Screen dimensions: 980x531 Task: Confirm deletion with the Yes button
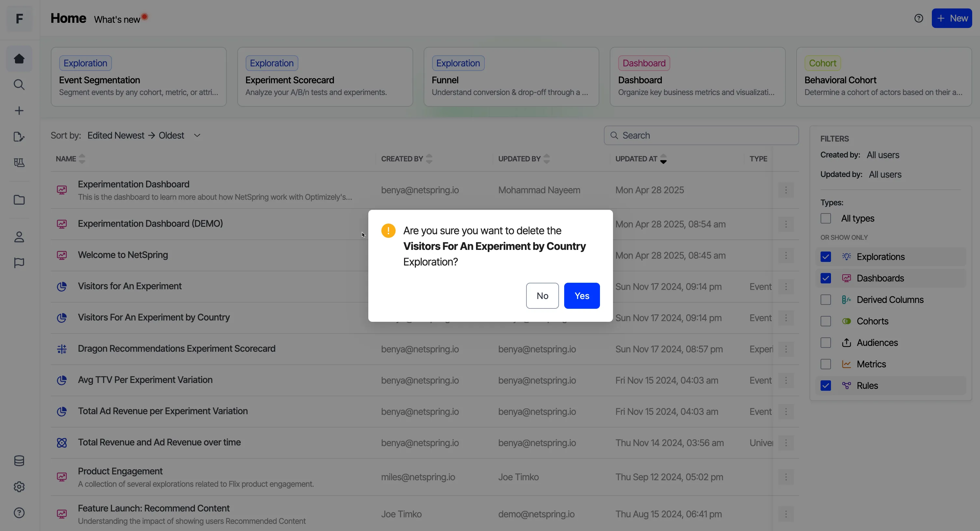(582, 295)
